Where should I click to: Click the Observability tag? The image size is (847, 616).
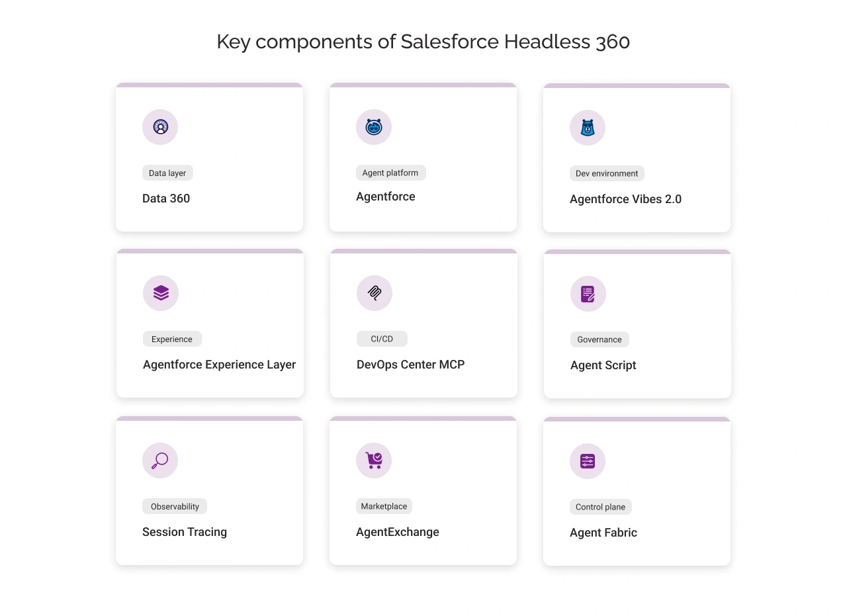click(x=175, y=506)
